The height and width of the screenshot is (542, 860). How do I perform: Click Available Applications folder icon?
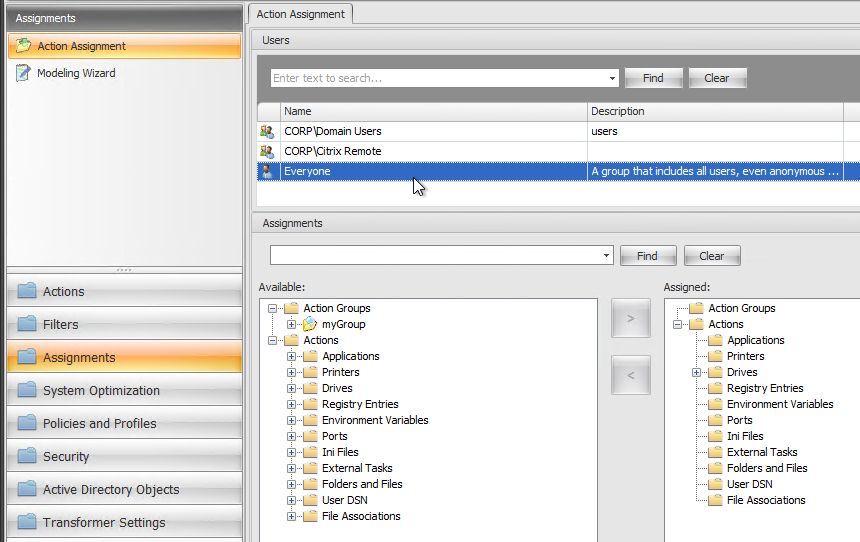310,356
